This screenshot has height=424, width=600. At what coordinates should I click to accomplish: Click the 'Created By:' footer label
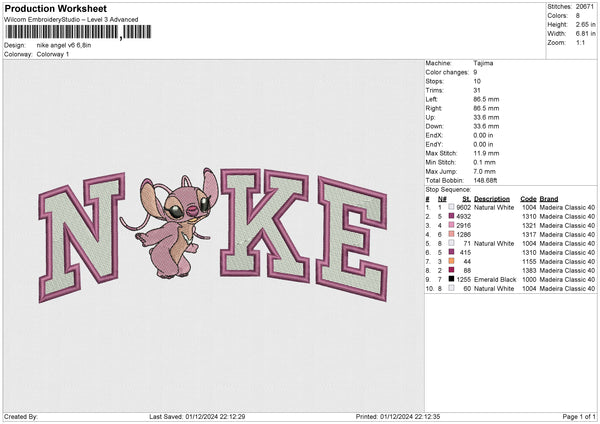pos(21,416)
